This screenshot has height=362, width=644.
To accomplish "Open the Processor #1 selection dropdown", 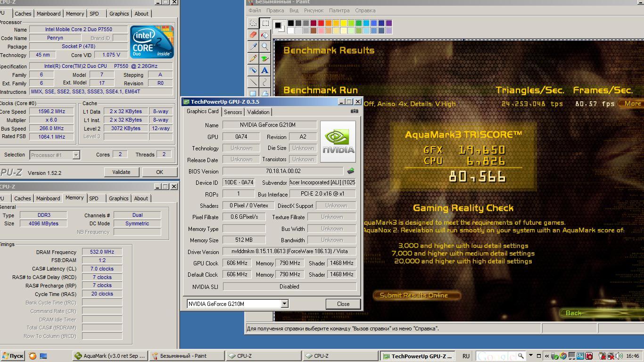I will click(x=76, y=155).
